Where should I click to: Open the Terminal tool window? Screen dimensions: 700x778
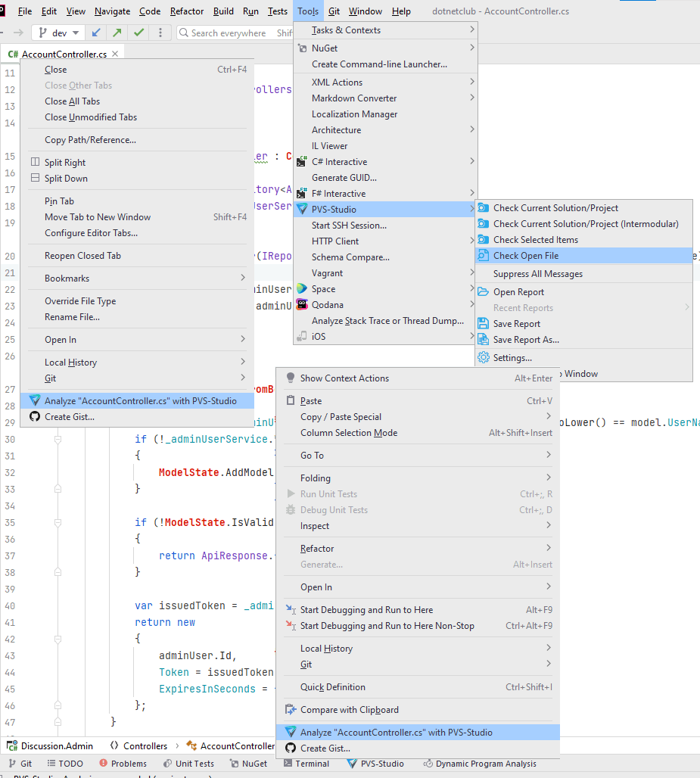tap(306, 764)
